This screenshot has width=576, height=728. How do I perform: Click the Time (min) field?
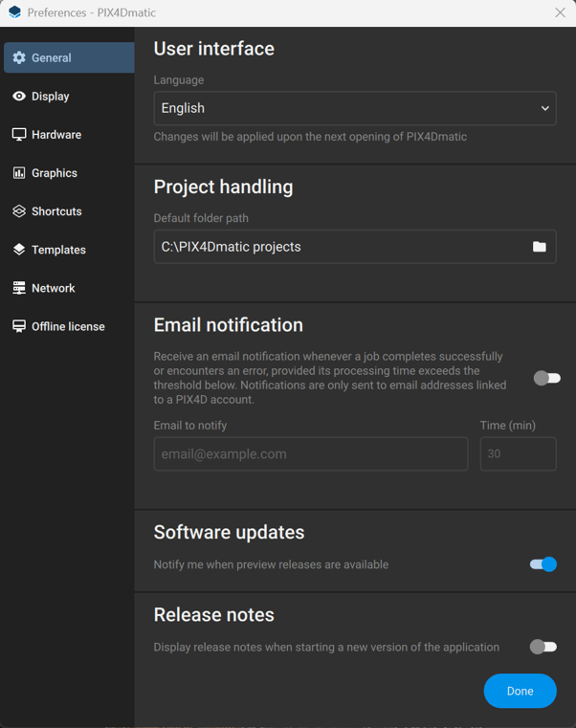518,453
